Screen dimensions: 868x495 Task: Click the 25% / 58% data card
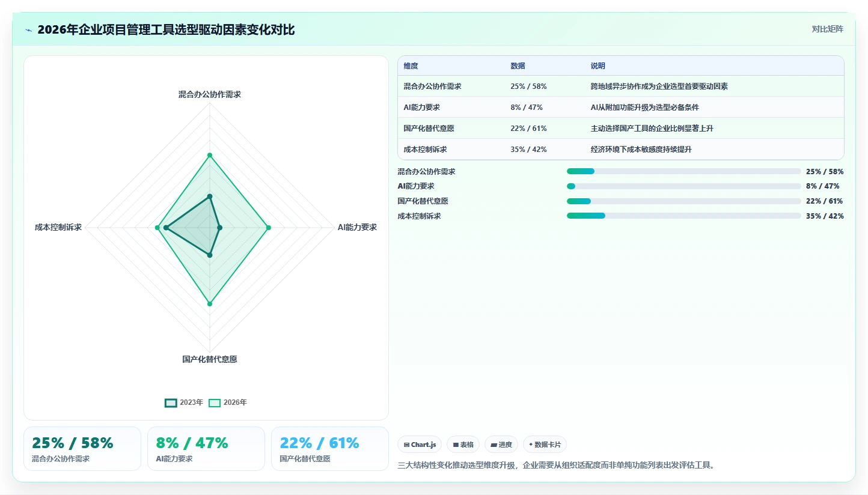pos(82,449)
